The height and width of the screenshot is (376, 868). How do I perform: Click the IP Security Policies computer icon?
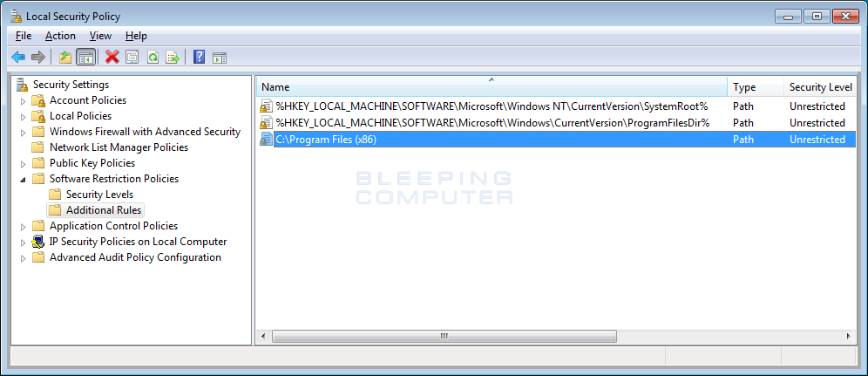38,242
